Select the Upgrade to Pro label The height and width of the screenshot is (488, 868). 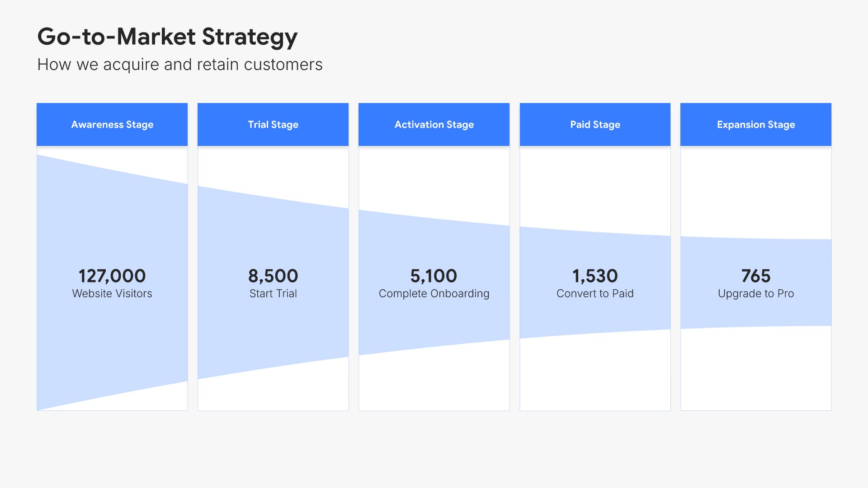(x=756, y=294)
